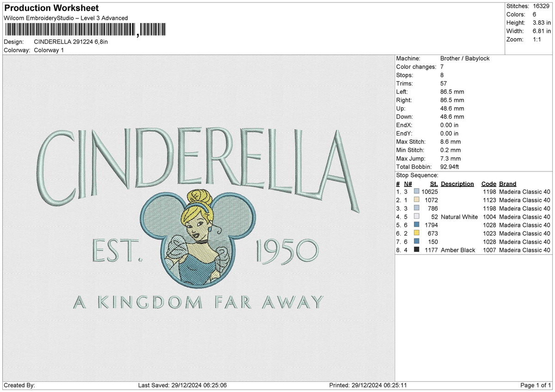Select the design name CINDERELLA 291224 6,8in
Viewport: 555px width, 392px height.
point(71,42)
